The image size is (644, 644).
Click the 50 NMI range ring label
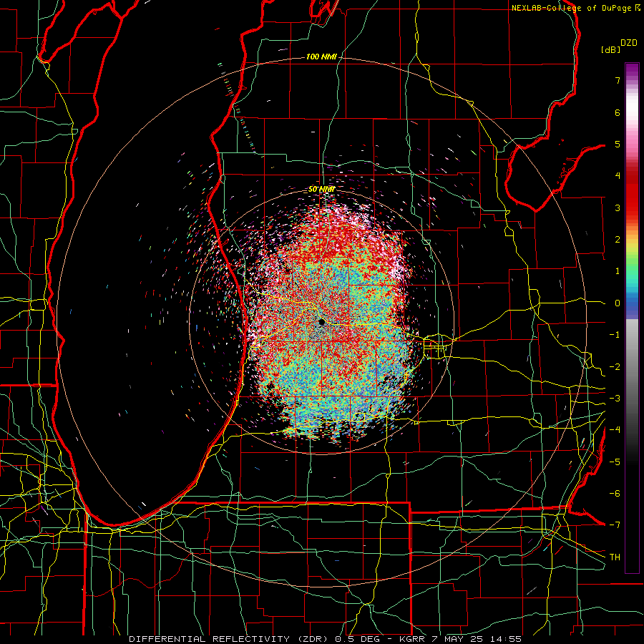[321, 189]
